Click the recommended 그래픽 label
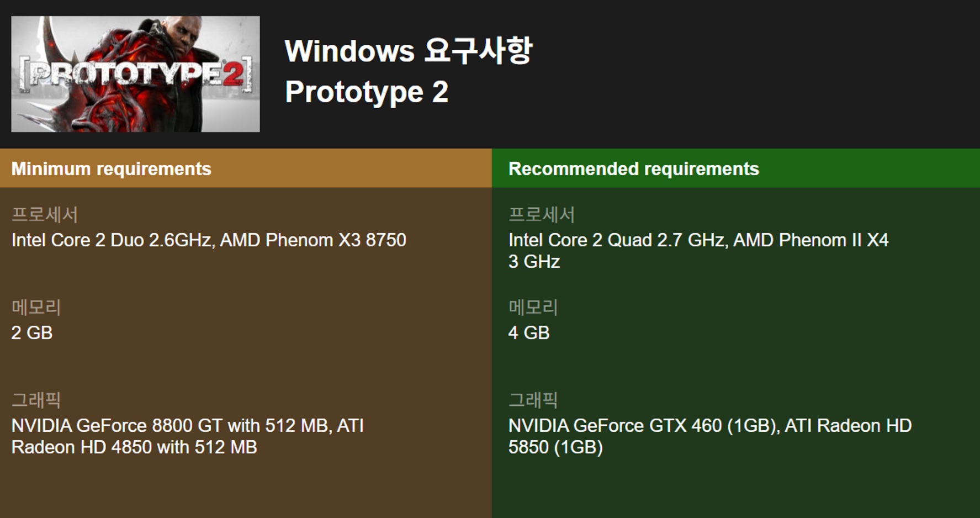Image resolution: width=980 pixels, height=518 pixels. coord(533,400)
